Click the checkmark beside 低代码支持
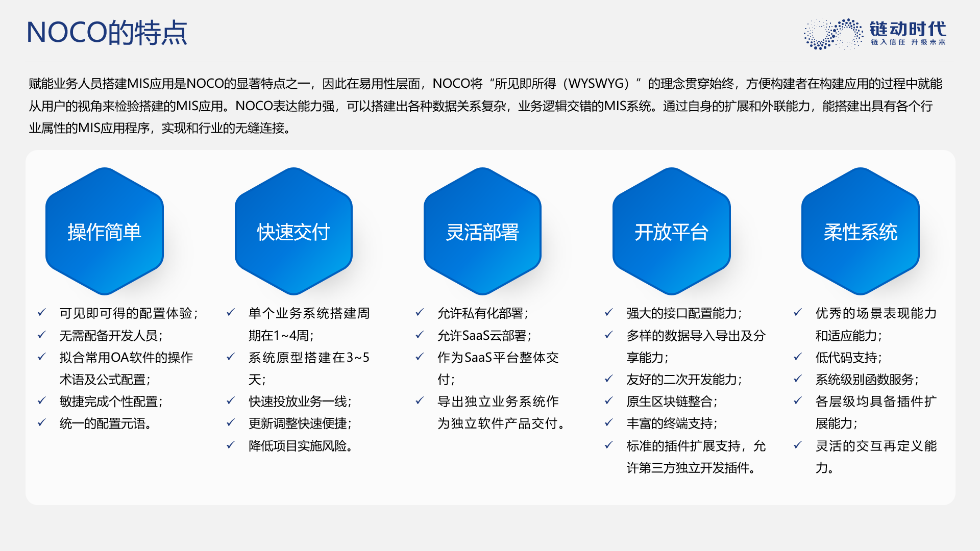Viewport: 980px width, 551px height. point(798,357)
